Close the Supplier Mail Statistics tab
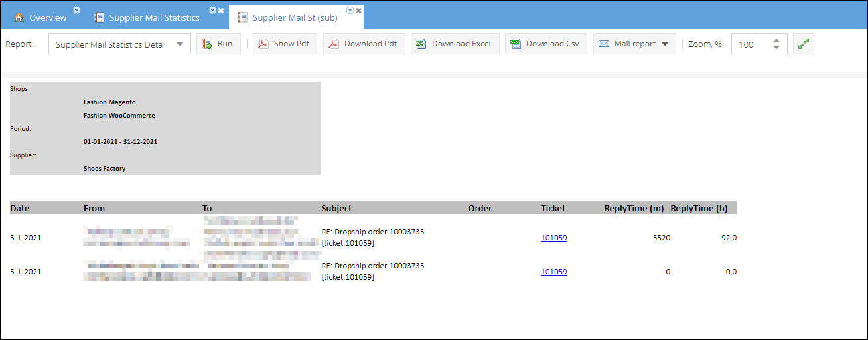Viewport: 868px width, 340px height. 221,11
